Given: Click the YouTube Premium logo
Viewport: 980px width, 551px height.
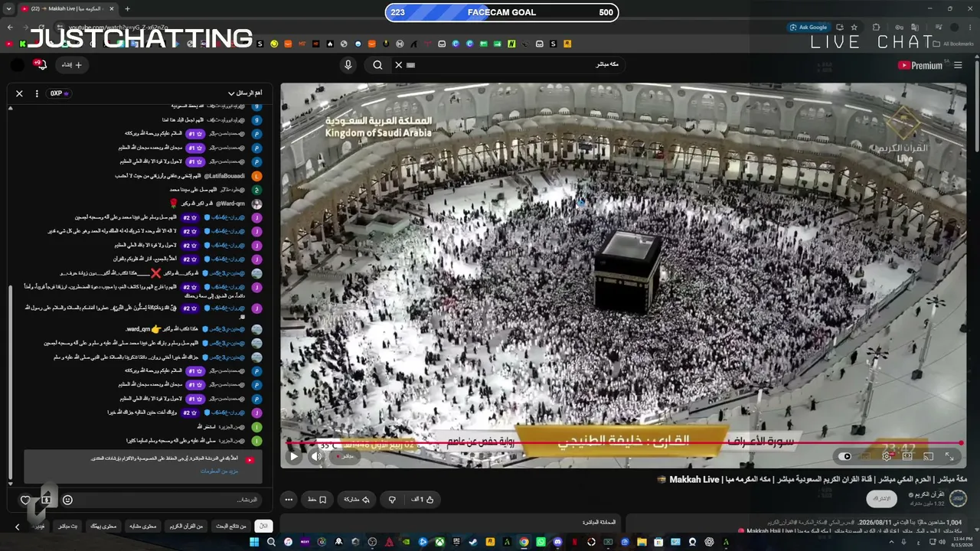Looking at the screenshot, I should click(920, 65).
